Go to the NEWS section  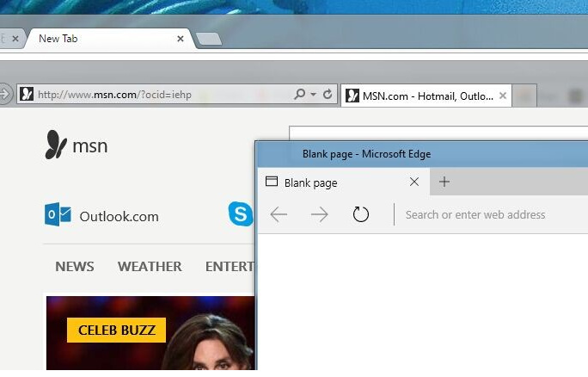click(75, 266)
